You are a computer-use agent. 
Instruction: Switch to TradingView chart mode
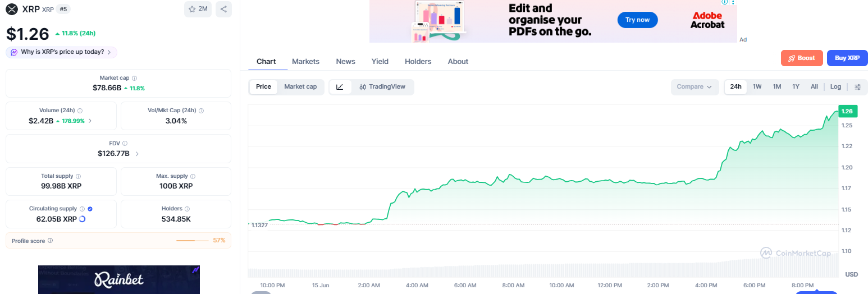pyautogui.click(x=382, y=87)
